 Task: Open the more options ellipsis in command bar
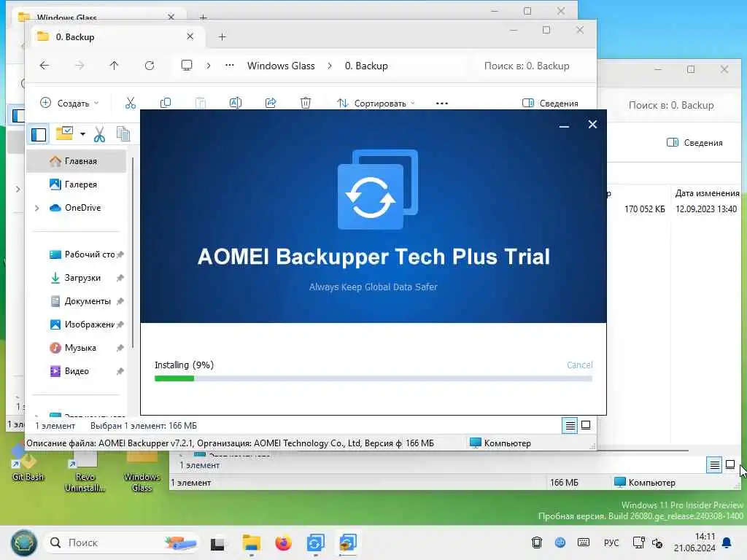coord(441,104)
